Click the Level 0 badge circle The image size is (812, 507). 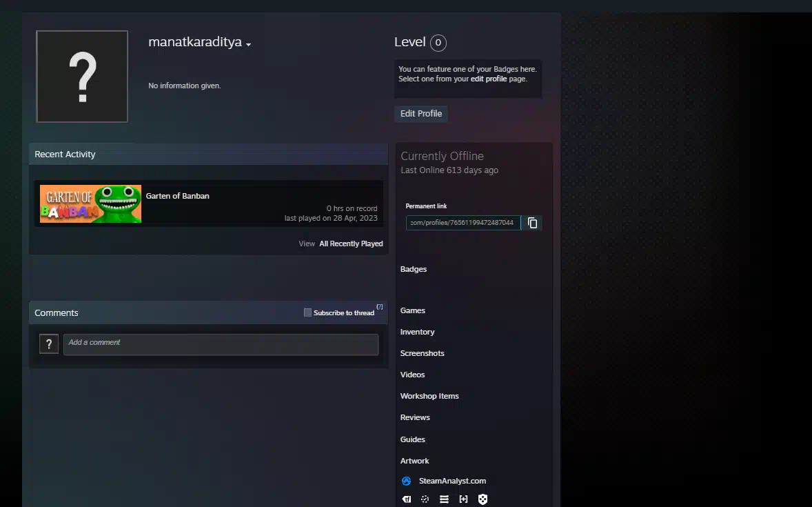click(x=438, y=43)
